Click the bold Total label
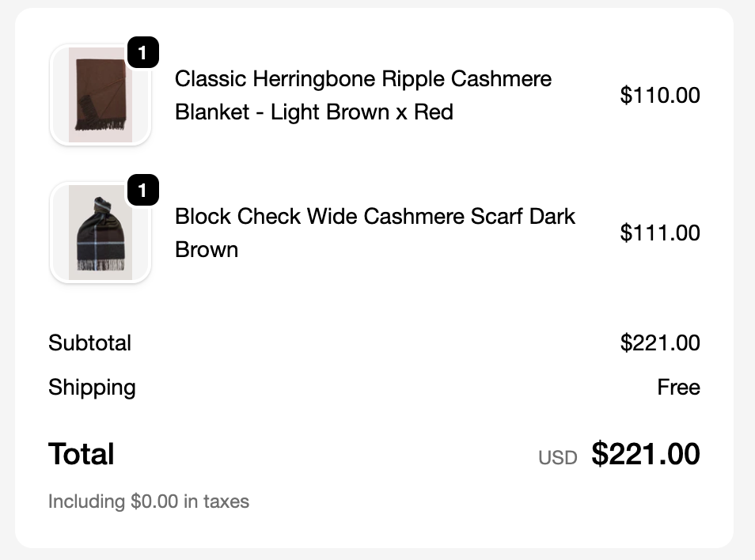The height and width of the screenshot is (560, 755). click(x=82, y=455)
